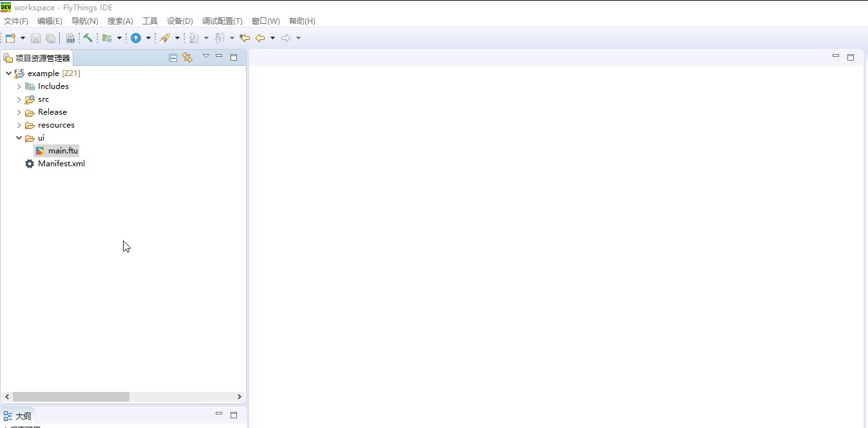Click the Back navigation arrow icon
This screenshot has width=868, height=428.
260,38
